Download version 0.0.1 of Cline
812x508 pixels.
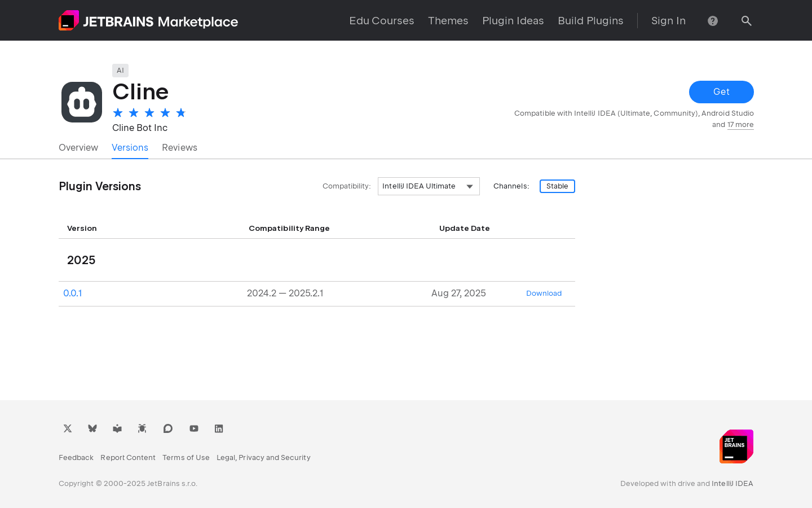544,293
